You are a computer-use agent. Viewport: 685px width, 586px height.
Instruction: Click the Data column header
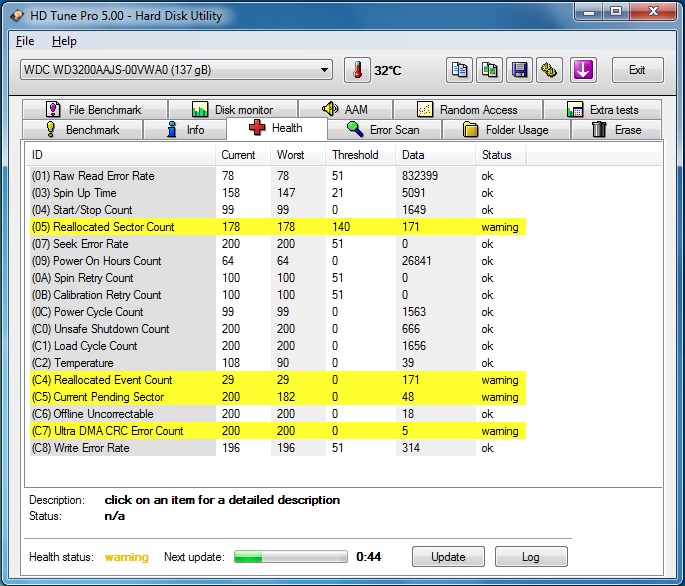pos(436,155)
